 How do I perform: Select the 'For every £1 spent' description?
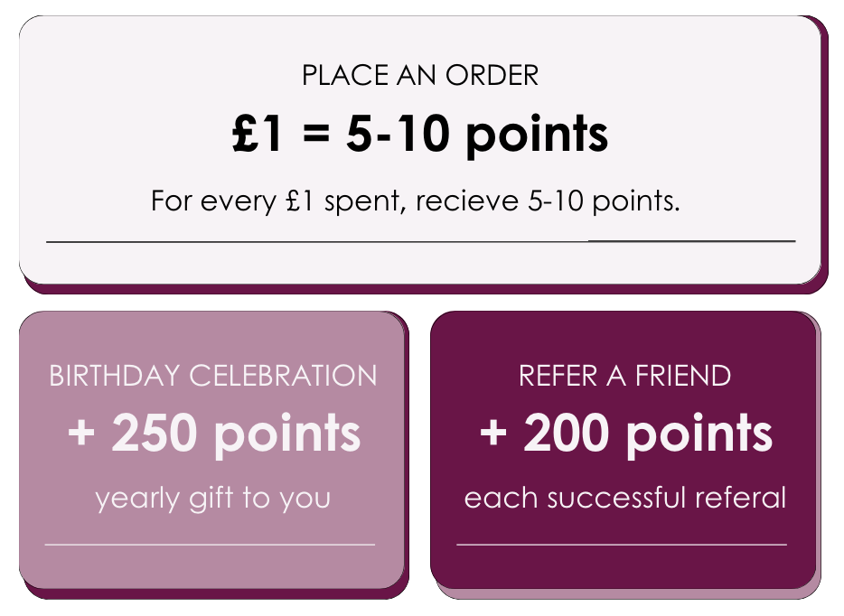(x=415, y=201)
